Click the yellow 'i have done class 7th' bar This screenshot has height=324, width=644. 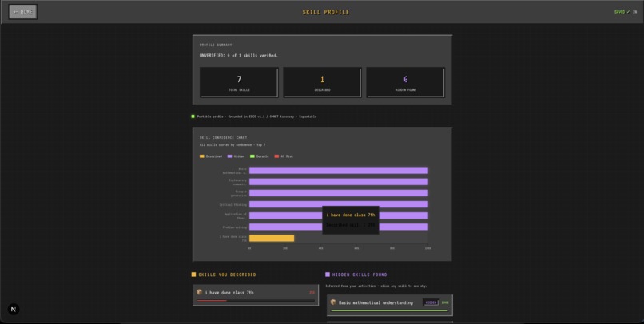272,239
